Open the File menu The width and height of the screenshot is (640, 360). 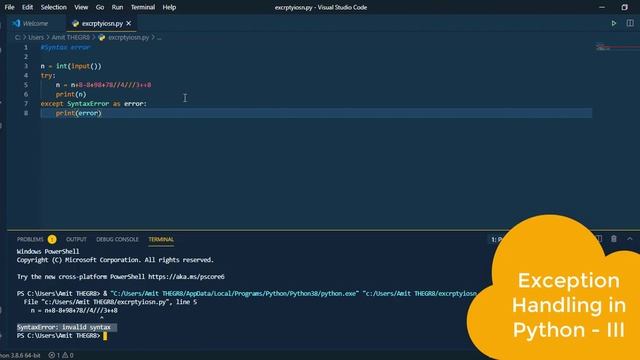point(9,7)
